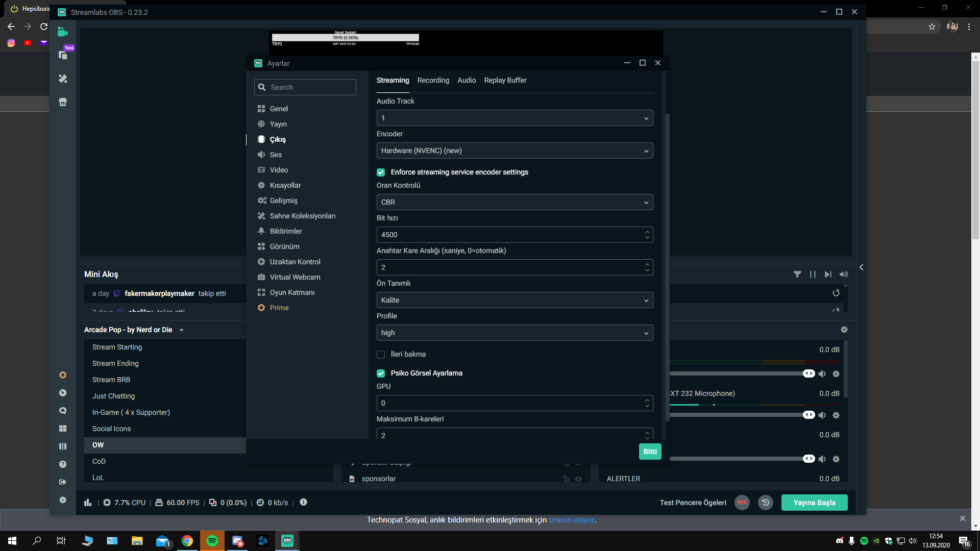
Task: Click the microphone volume slider handle
Action: pos(808,415)
